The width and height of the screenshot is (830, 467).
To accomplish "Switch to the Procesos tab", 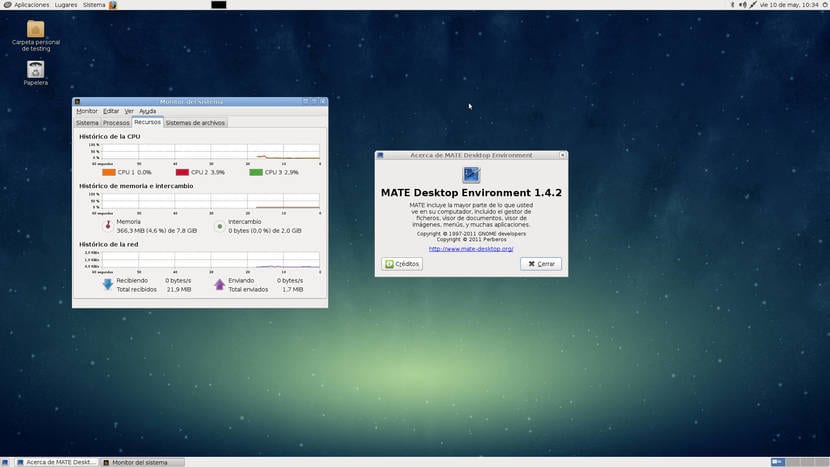I will pos(116,123).
